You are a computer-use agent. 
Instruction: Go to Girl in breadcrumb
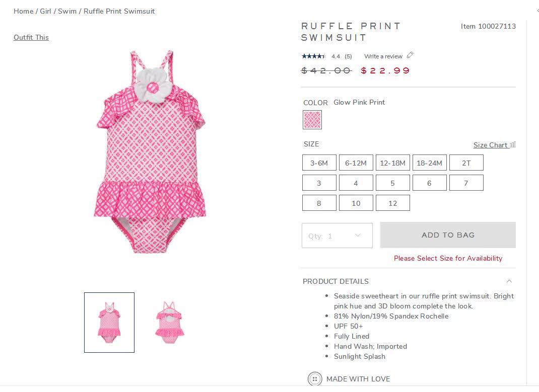[45, 11]
